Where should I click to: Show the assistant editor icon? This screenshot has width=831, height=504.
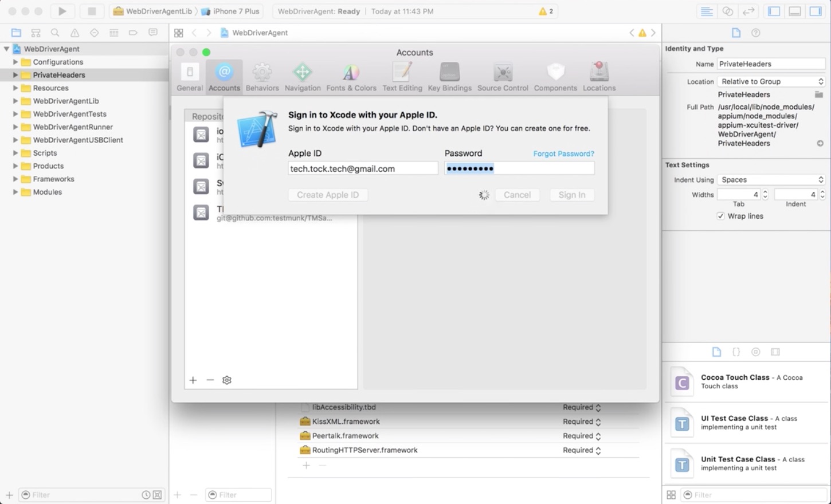(x=727, y=11)
